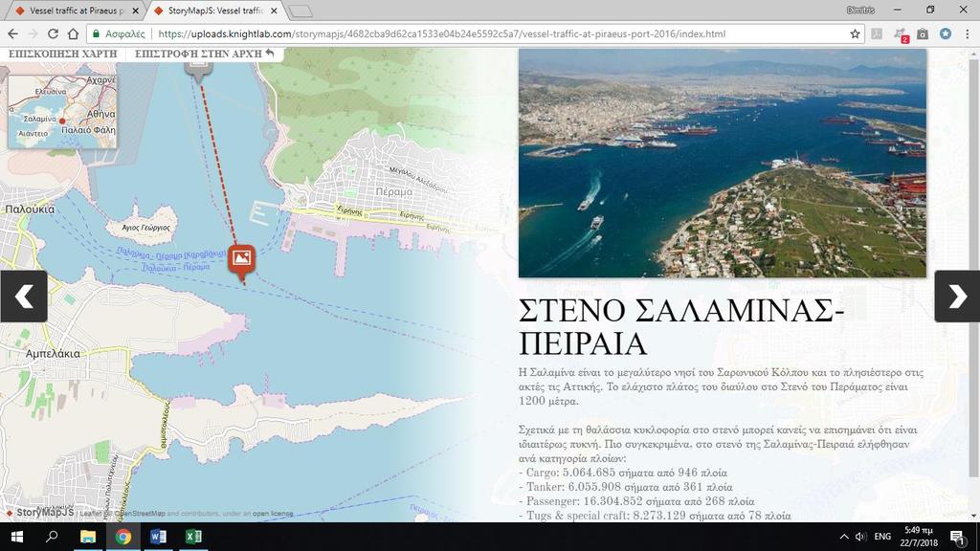
Task: Open the taskbar clock and date
Action: pyautogui.click(x=920, y=537)
